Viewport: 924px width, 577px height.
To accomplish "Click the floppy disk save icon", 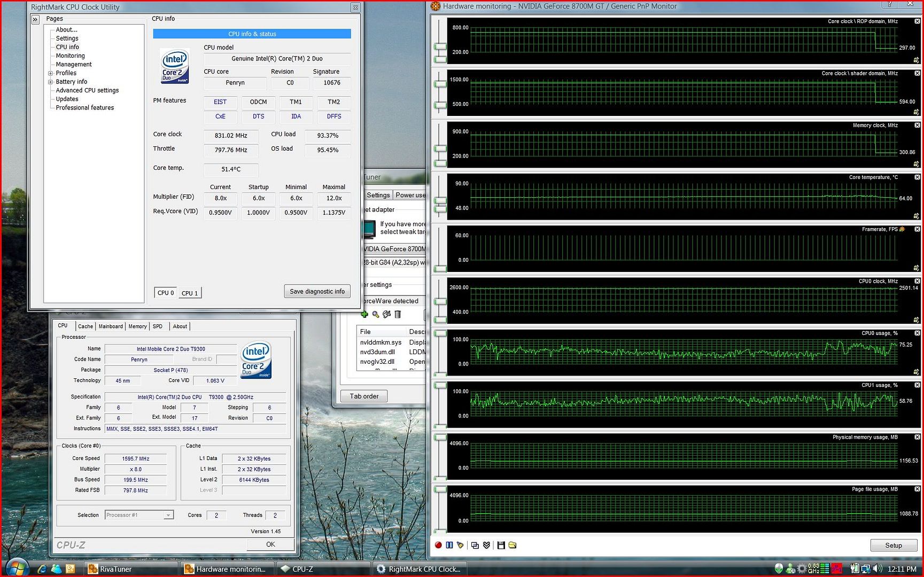I will coord(501,545).
